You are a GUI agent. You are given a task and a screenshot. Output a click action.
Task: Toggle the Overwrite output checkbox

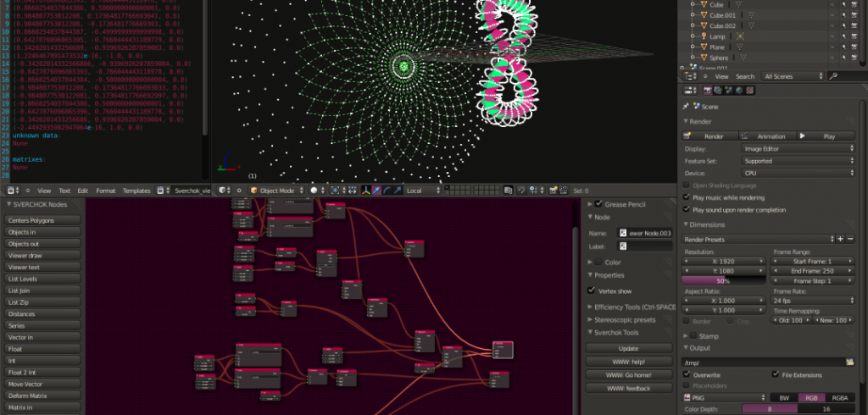pos(687,373)
